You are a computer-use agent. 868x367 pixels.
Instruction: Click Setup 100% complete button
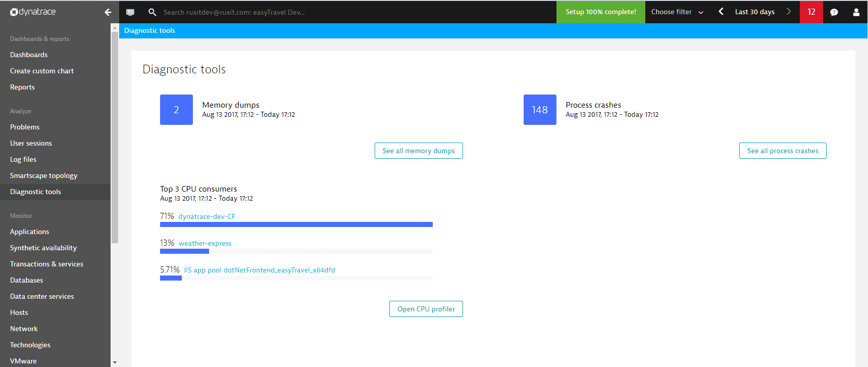coord(601,12)
